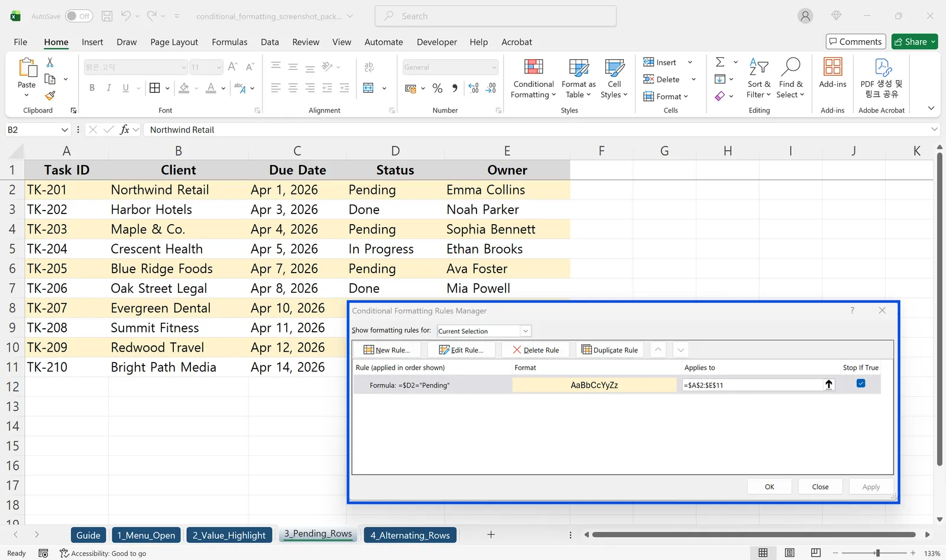Click Delete Rule button
946x560 pixels.
[x=536, y=350]
